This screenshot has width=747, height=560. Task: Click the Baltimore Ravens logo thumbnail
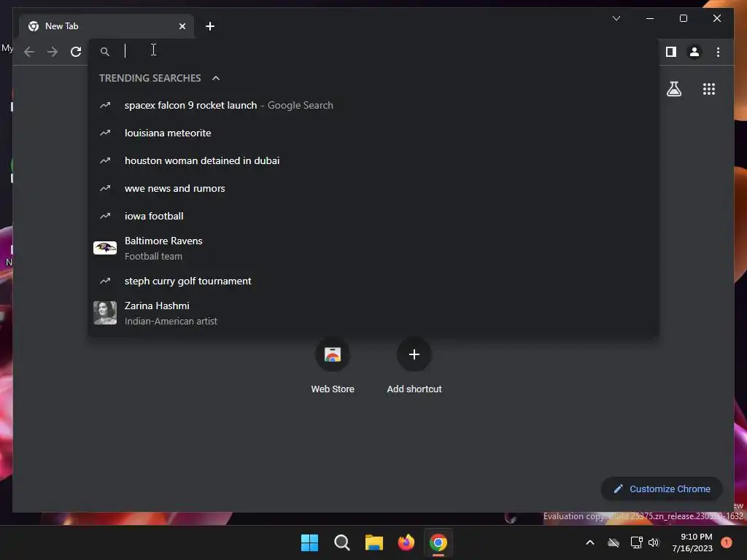(x=105, y=248)
